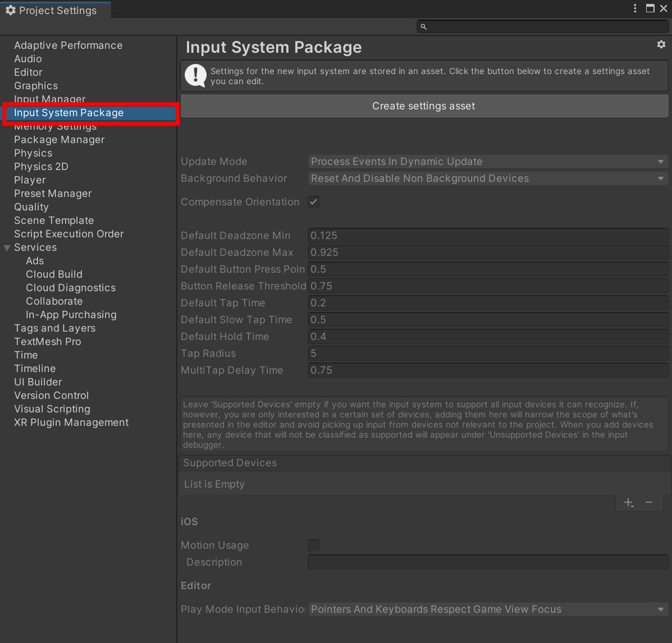This screenshot has width=672, height=643.
Task: Open Preset Manager settings
Action: click(53, 194)
